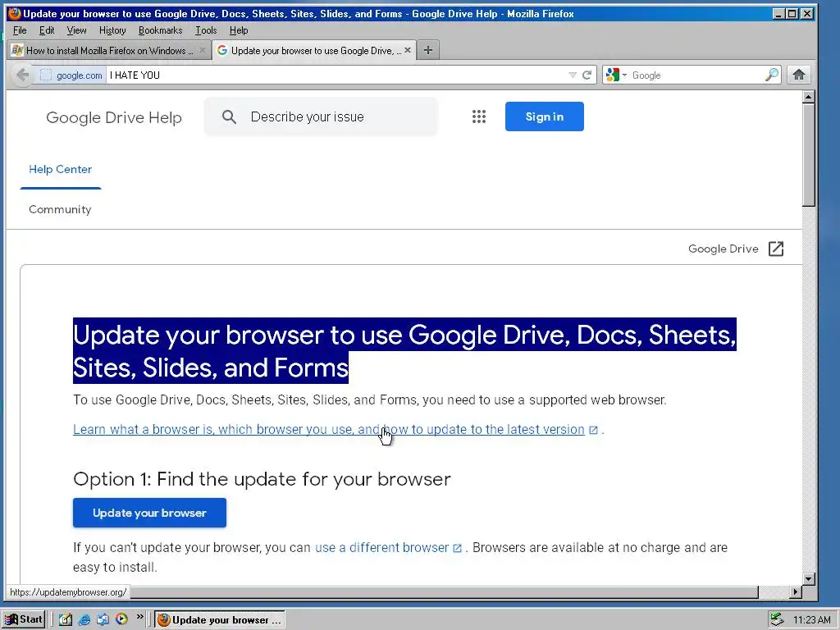Click the address bar showing 'I HATE YOU'
Image resolution: width=840 pixels, height=630 pixels.
[x=336, y=75]
